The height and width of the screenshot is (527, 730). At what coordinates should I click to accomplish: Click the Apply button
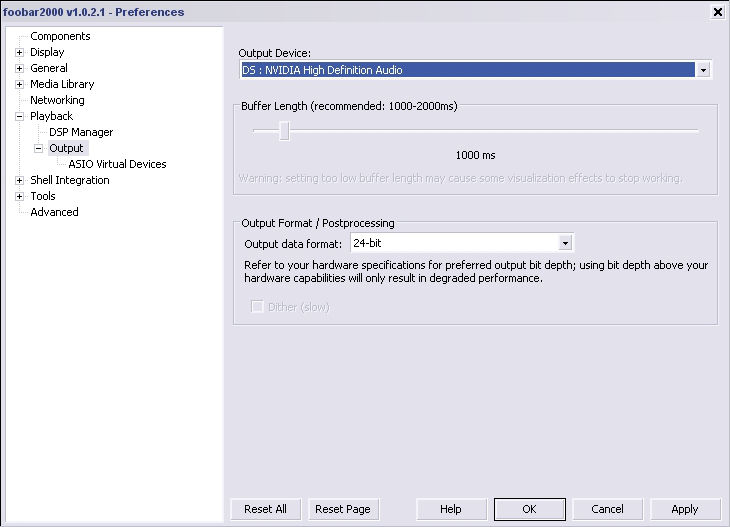(x=685, y=509)
